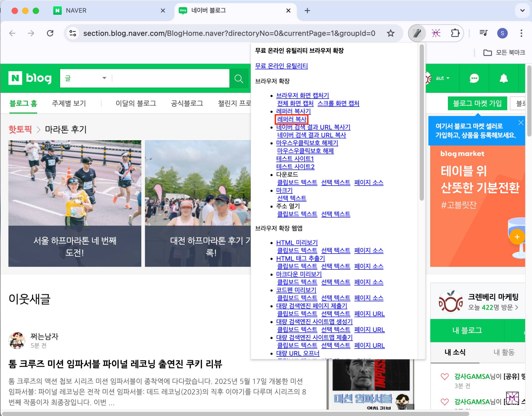Click the page horizontal scrollbar at bottom

pyautogui.click(x=235, y=414)
